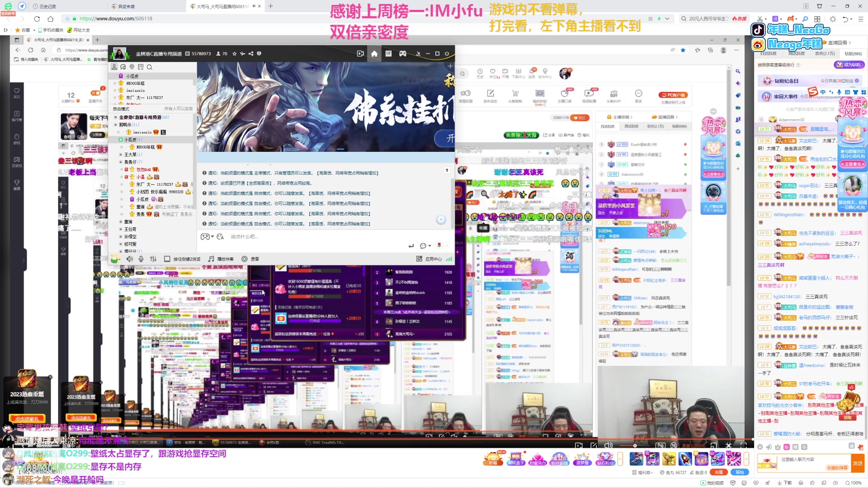The height and width of the screenshot is (488, 868).
Task: Select the user list icon in YY sidebar
Action: click(114, 67)
